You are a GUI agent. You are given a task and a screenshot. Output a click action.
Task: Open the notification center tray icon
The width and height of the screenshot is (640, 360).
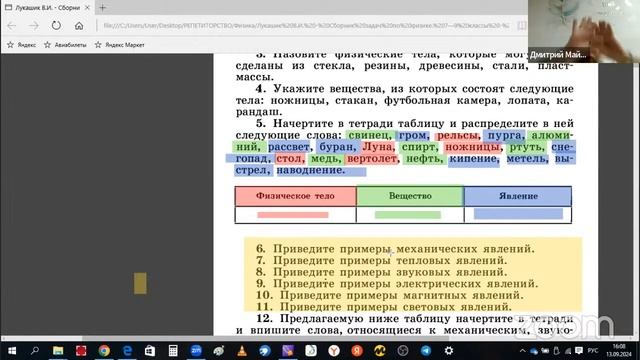pos(579,351)
